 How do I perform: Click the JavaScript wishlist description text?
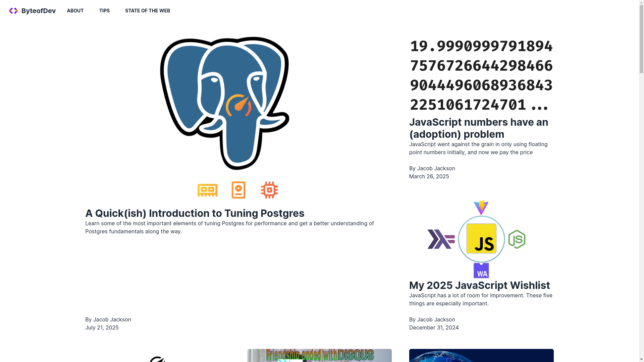(x=481, y=299)
